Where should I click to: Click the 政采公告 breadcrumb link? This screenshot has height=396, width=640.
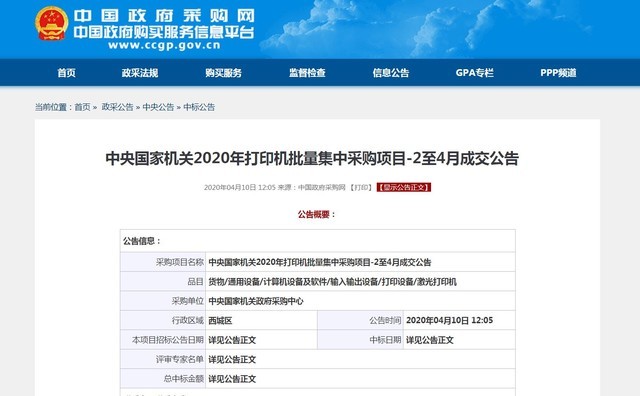(118, 107)
